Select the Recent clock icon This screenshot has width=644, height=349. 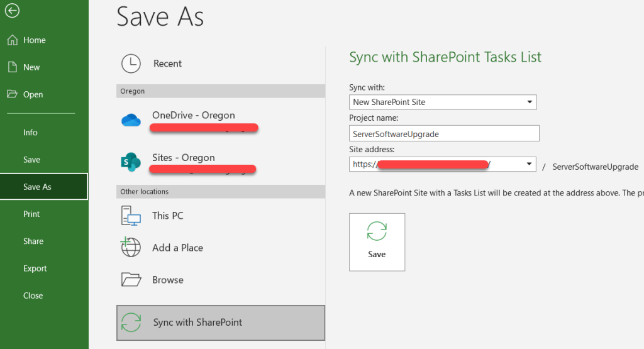point(131,64)
